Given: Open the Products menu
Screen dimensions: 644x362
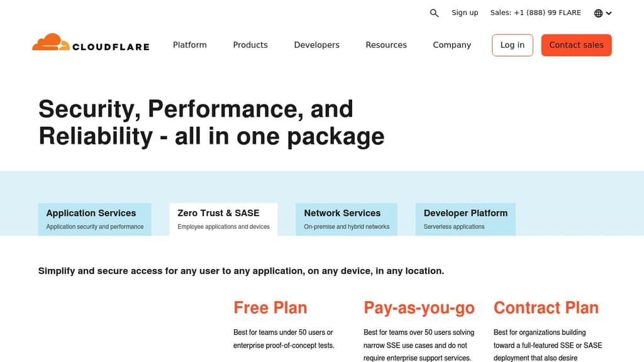Looking at the screenshot, I should pos(250,45).
